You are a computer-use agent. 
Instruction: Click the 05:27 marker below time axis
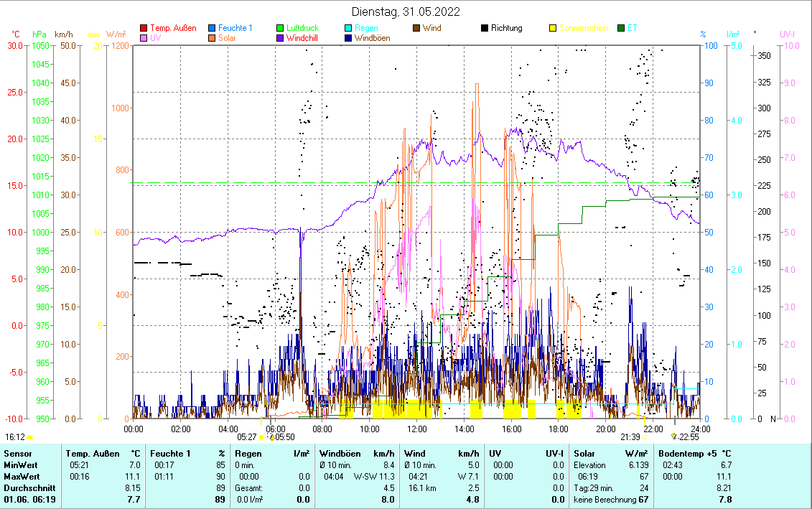[247, 436]
